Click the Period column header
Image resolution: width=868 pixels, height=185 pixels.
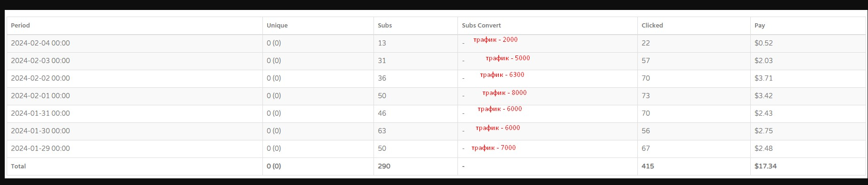20,26
